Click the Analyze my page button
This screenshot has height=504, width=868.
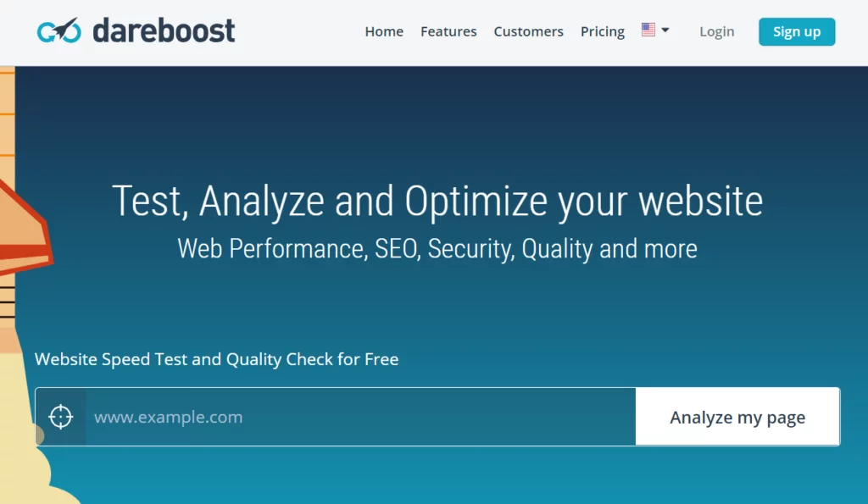click(x=737, y=417)
